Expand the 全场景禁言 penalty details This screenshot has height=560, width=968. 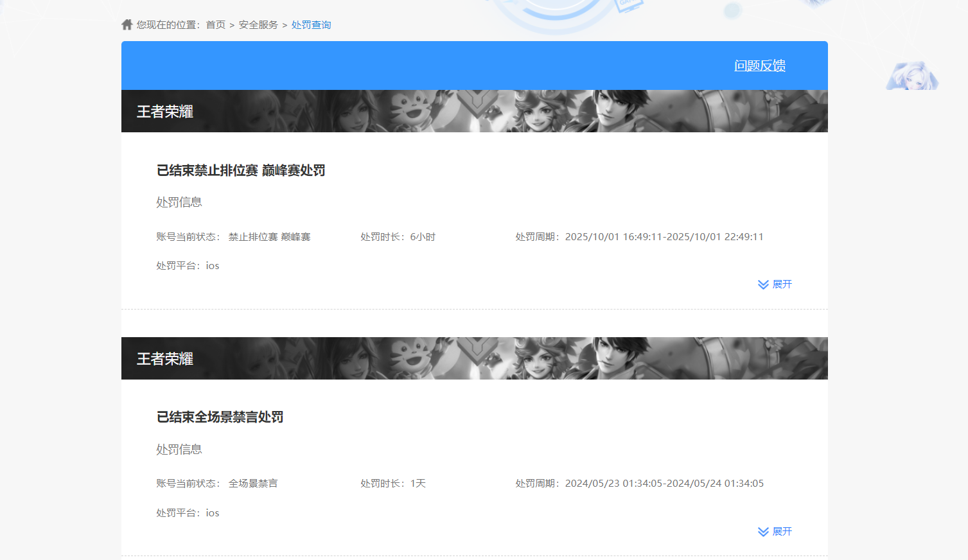coord(775,532)
